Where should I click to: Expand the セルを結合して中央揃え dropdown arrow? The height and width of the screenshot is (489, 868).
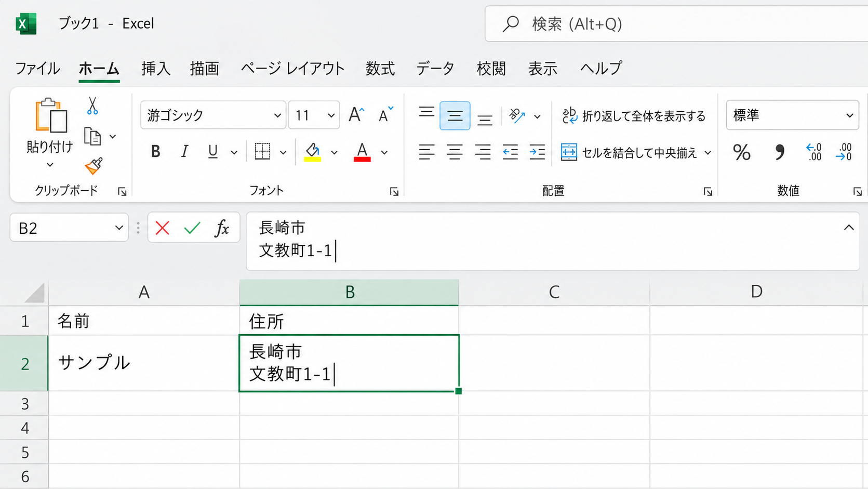[707, 153]
